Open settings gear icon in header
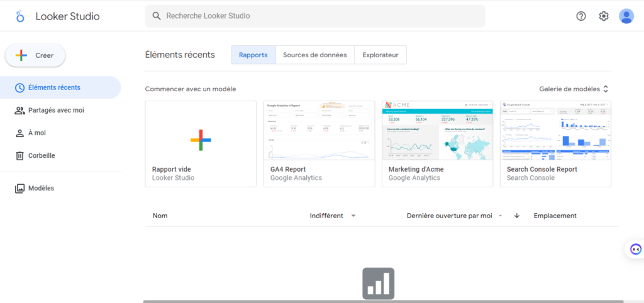This screenshot has height=303, width=644. [x=603, y=16]
